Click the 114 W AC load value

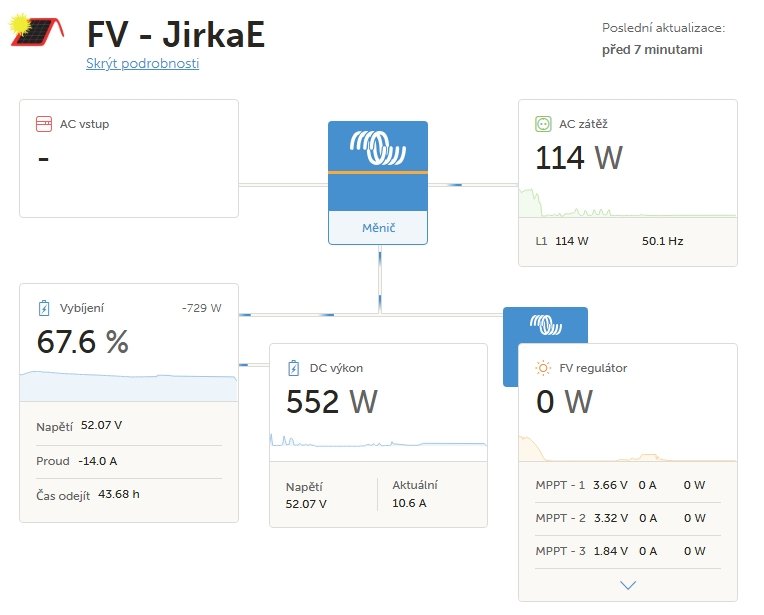point(579,158)
